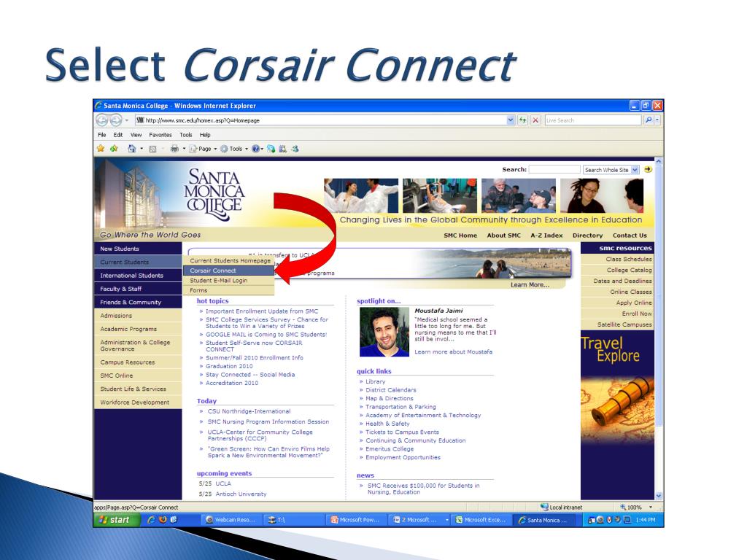Open the recent pages dropdown beside Forward

[x=127, y=120]
